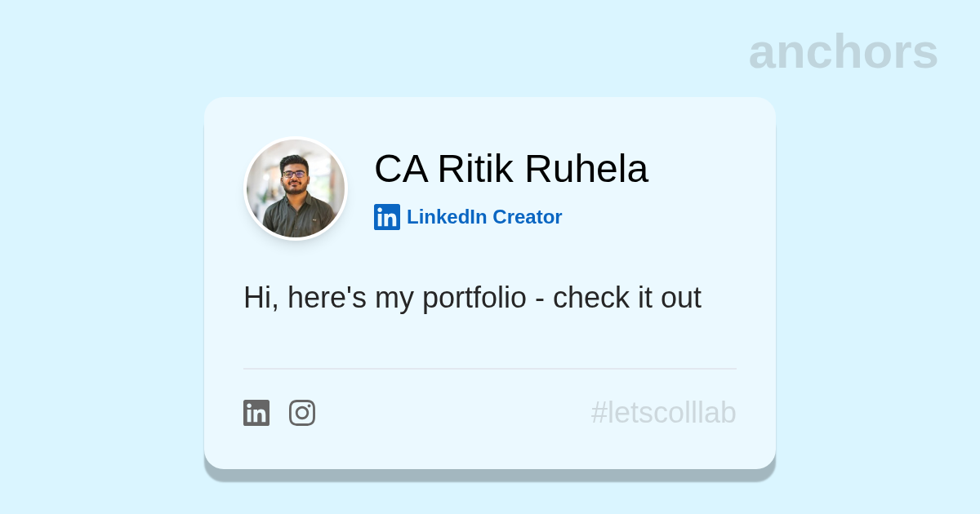Click the word 'LinkedIn' in the Creator label

pyautogui.click(x=447, y=217)
